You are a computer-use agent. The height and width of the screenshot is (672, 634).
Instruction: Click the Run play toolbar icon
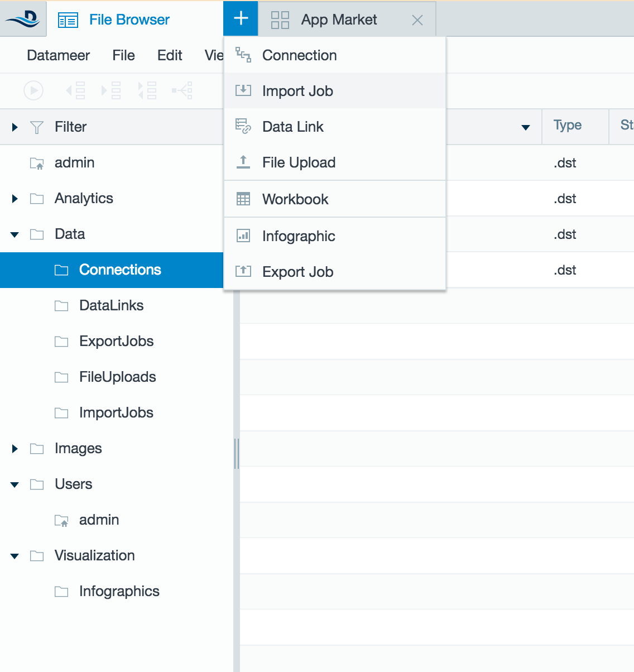click(33, 90)
